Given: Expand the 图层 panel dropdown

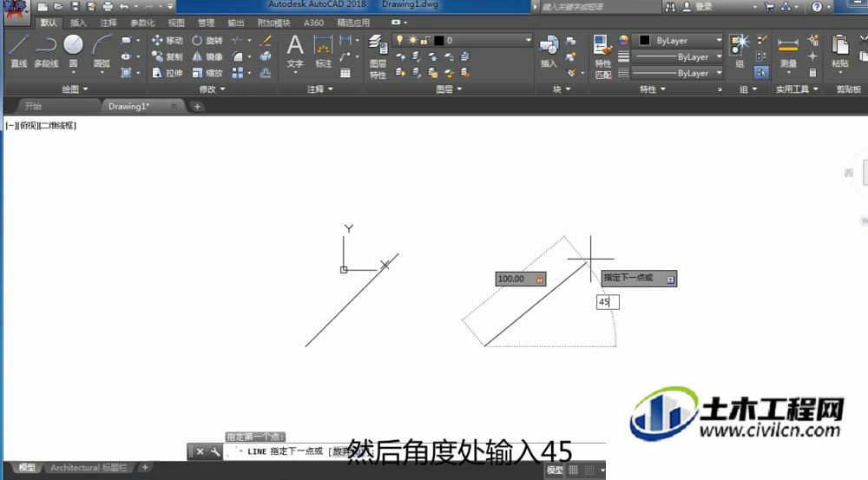Looking at the screenshot, I should coord(449,89).
